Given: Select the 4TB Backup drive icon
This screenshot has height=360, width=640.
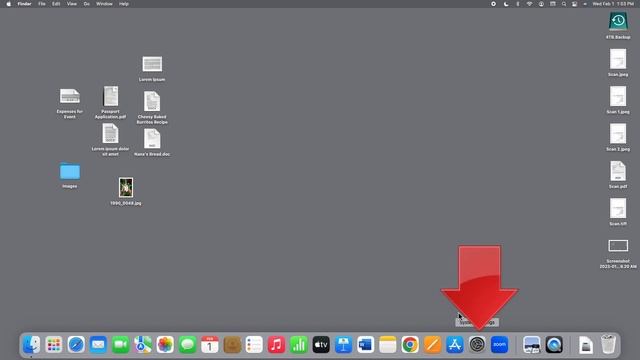Looking at the screenshot, I should 618,21.
